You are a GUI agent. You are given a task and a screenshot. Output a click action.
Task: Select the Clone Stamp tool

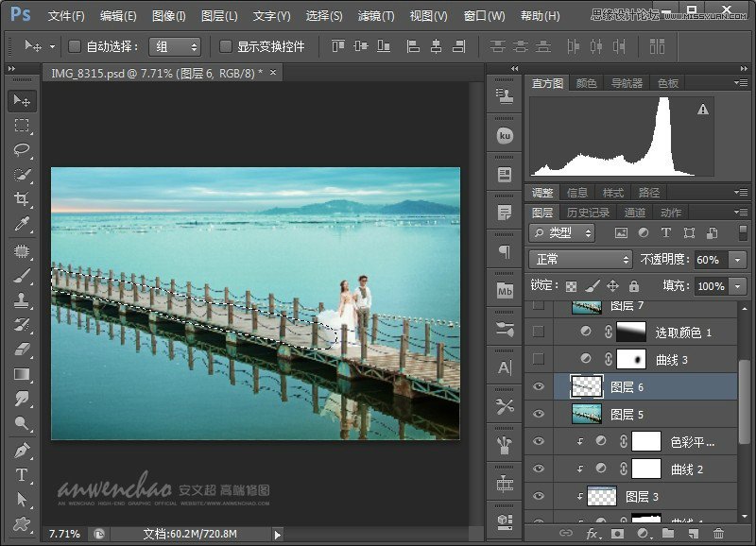22,300
